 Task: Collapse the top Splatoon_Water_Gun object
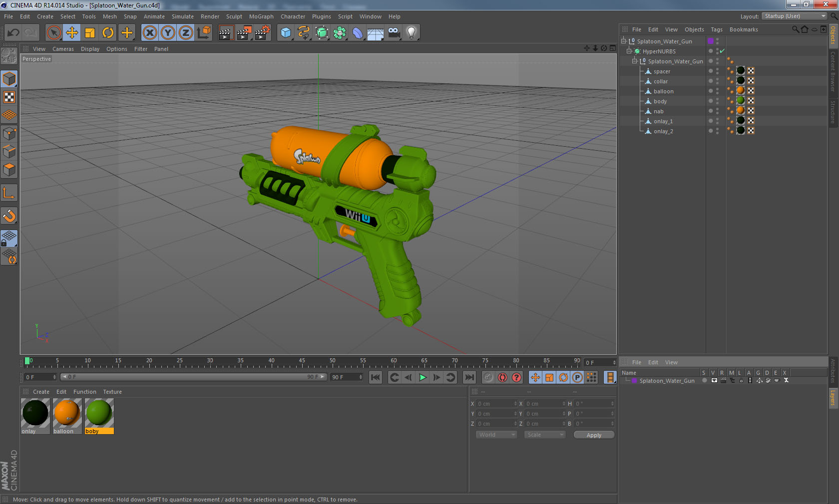click(x=623, y=41)
